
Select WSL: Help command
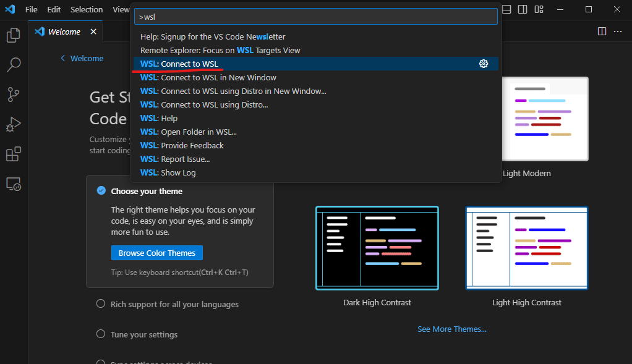tap(316, 119)
